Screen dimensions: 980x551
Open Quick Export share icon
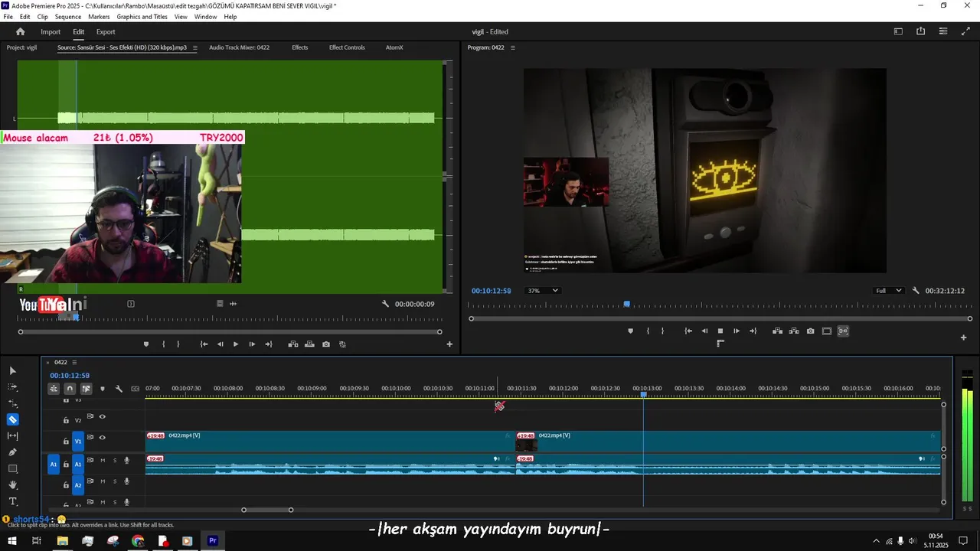coord(920,31)
